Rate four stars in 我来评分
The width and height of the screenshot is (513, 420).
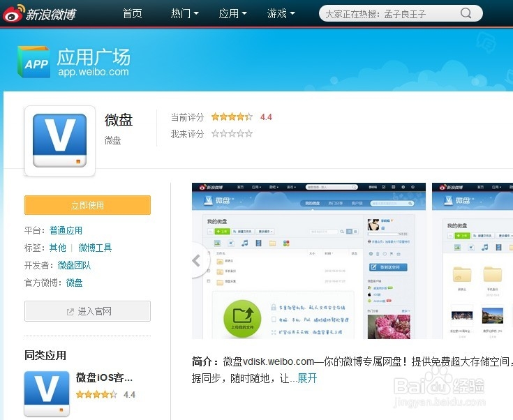(x=241, y=133)
